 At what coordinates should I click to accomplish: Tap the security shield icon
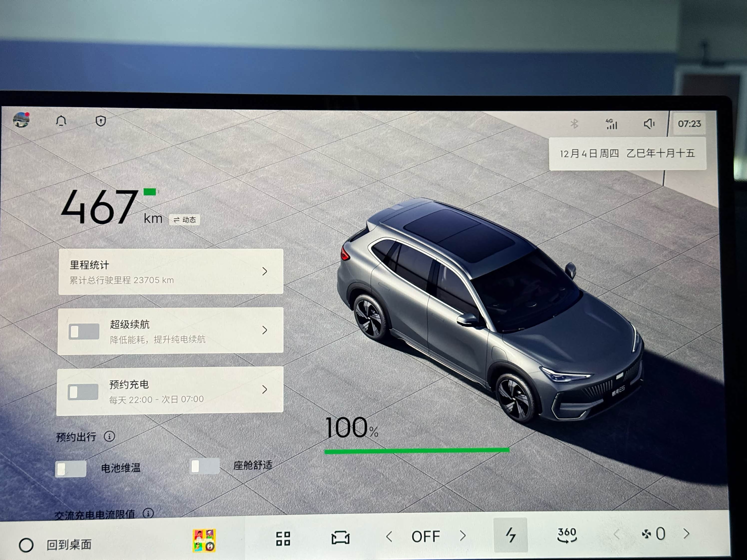pyautogui.click(x=101, y=121)
